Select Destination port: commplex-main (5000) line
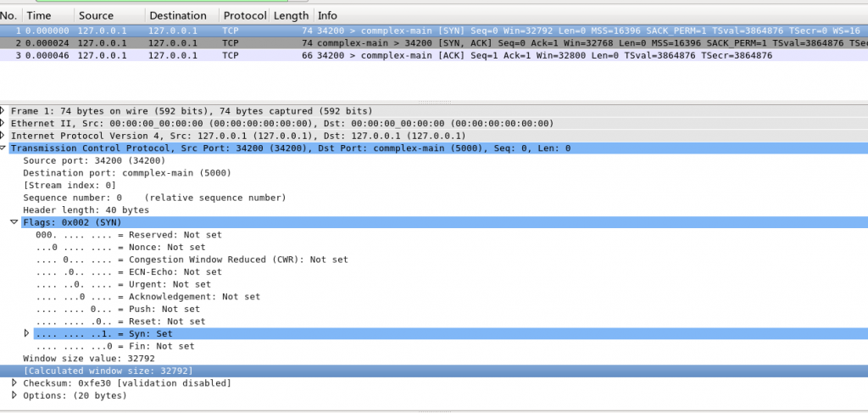This screenshot has height=413, width=868. click(x=127, y=173)
